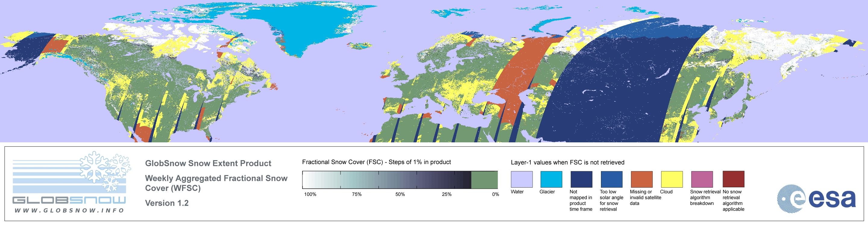The height and width of the screenshot is (225, 868).
Task: Click the 100% scale label
Action: (310, 194)
